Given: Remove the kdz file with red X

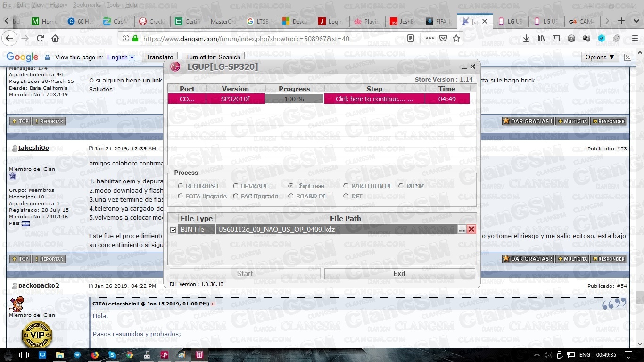Looking at the screenshot, I should (x=471, y=229).
